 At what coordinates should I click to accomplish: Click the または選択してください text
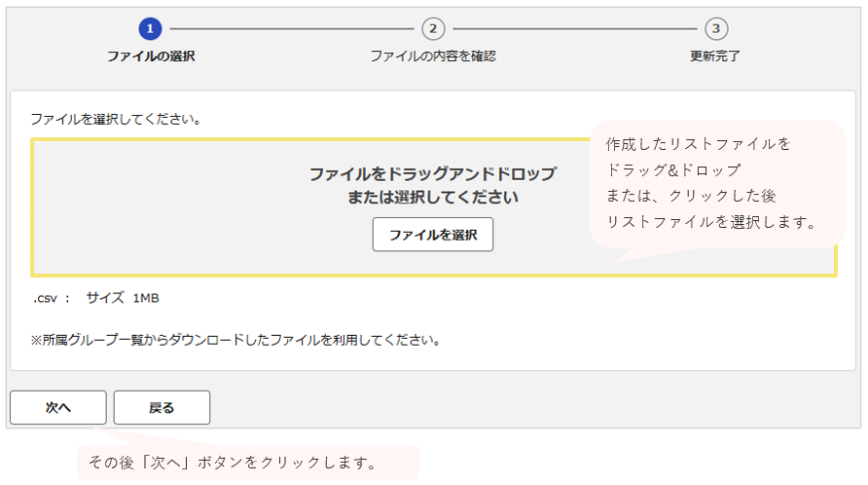(433, 198)
